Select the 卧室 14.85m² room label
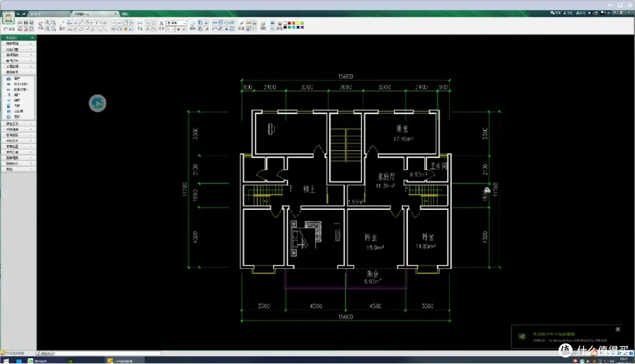 426,241
